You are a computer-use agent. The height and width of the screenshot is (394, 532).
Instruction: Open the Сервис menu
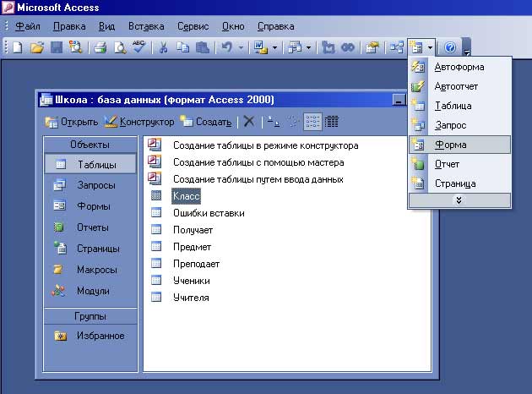tap(193, 26)
